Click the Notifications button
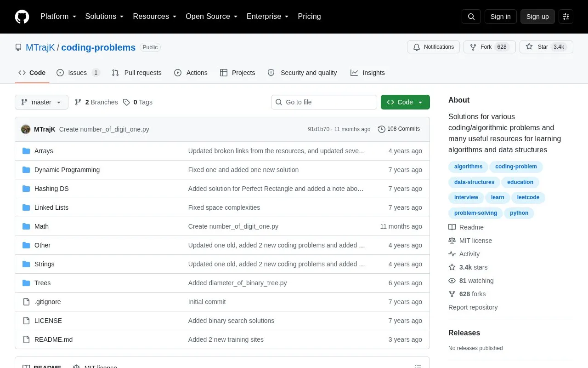This screenshot has height=368, width=588. [x=433, y=47]
